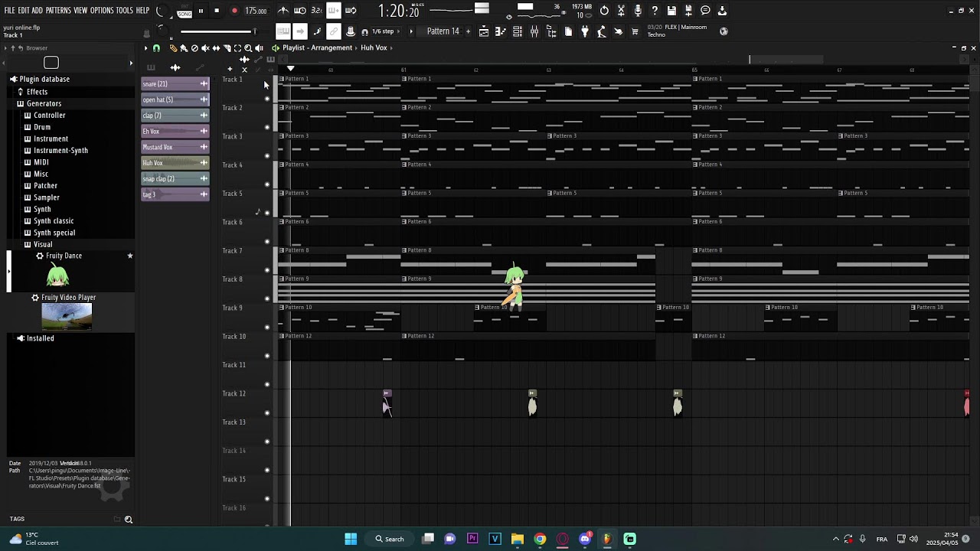The width and height of the screenshot is (980, 551).
Task: Click the globe icon beside FLEX preset
Action: (724, 31)
